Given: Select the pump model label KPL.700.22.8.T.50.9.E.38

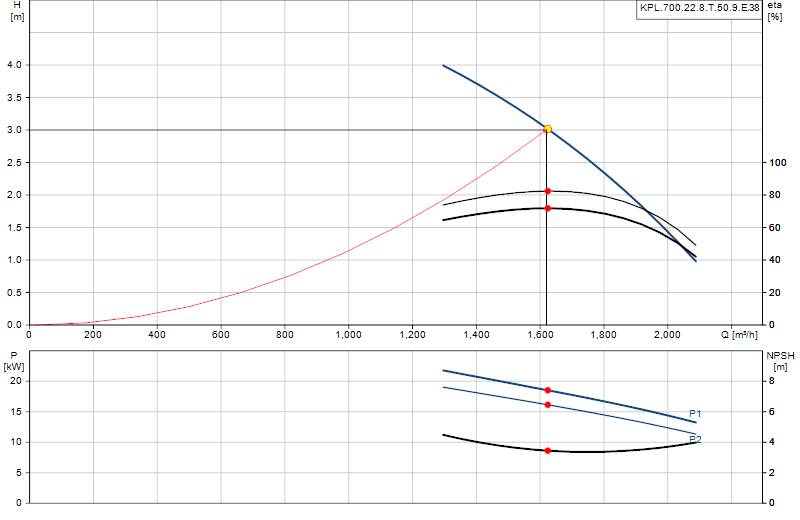Looking at the screenshot, I should tap(699, 8).
